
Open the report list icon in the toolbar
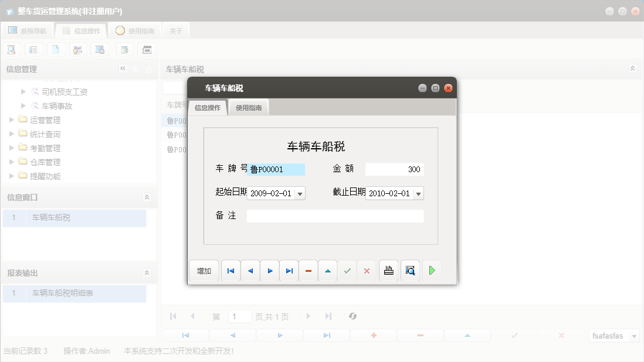tap(33, 49)
